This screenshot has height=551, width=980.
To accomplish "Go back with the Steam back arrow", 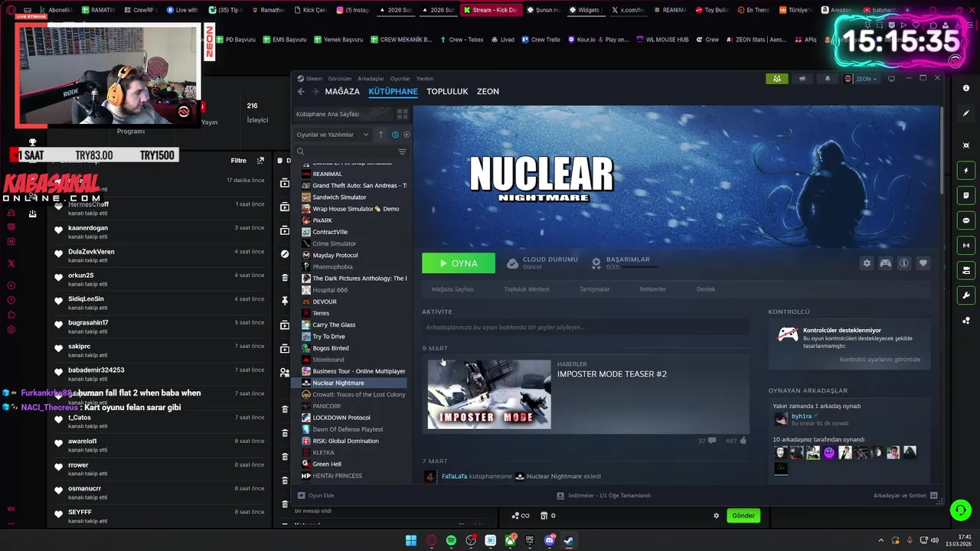I will tap(301, 91).
